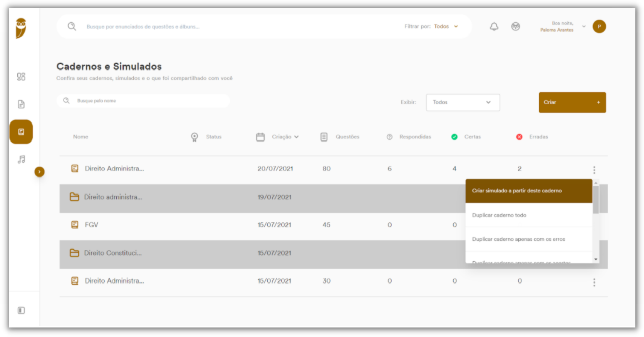Open the notifications bell icon
Image resolution: width=644 pixels, height=337 pixels.
[x=494, y=27]
